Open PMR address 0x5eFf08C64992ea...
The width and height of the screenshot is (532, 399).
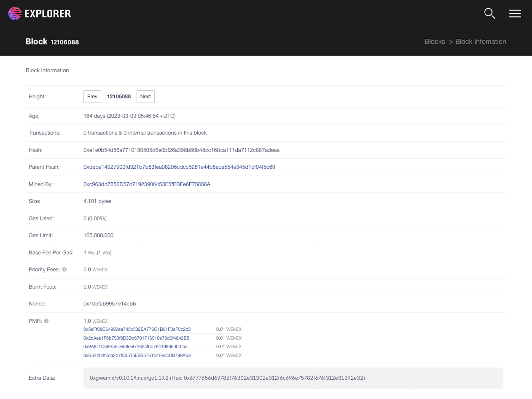point(137,329)
